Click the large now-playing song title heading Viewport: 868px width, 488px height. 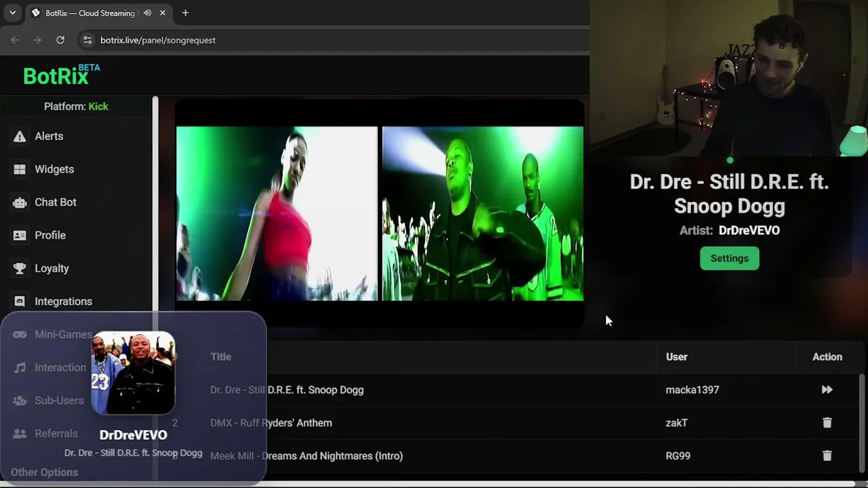[x=730, y=194]
